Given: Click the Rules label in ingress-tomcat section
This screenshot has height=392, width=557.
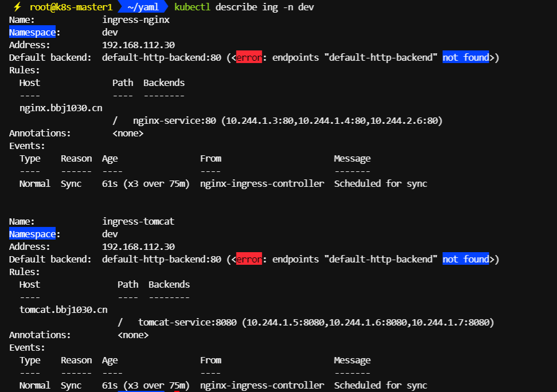Looking at the screenshot, I should 25,272.
